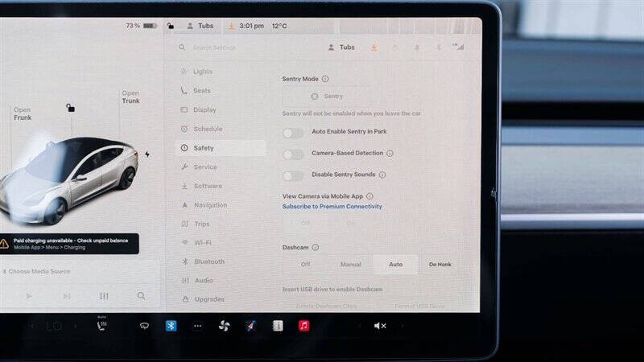This screenshot has height=362, width=644.
Task: Click Subscribe to Premium Connectivity link
Action: pyautogui.click(x=332, y=207)
